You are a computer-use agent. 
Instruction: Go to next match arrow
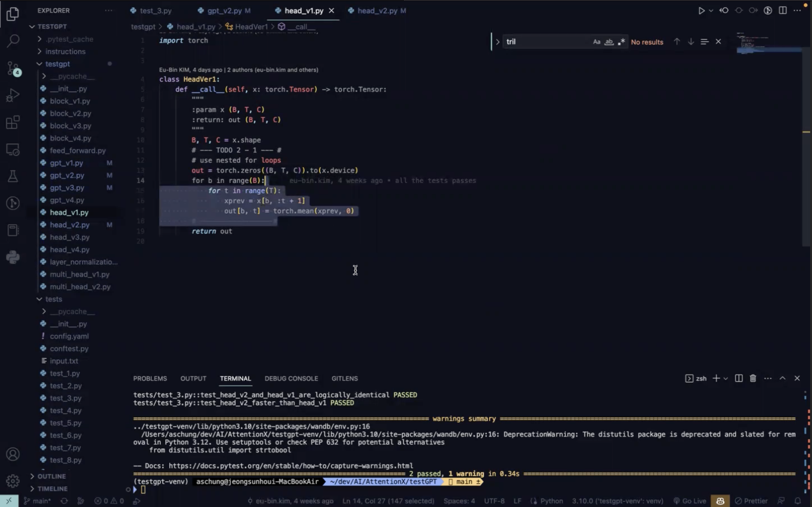click(x=691, y=42)
